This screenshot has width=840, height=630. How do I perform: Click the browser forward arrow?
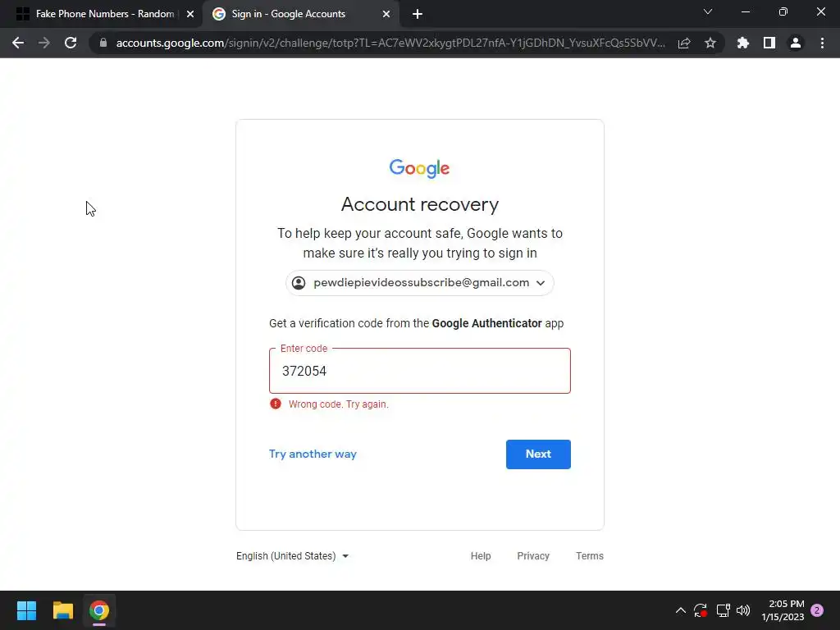[x=44, y=43]
